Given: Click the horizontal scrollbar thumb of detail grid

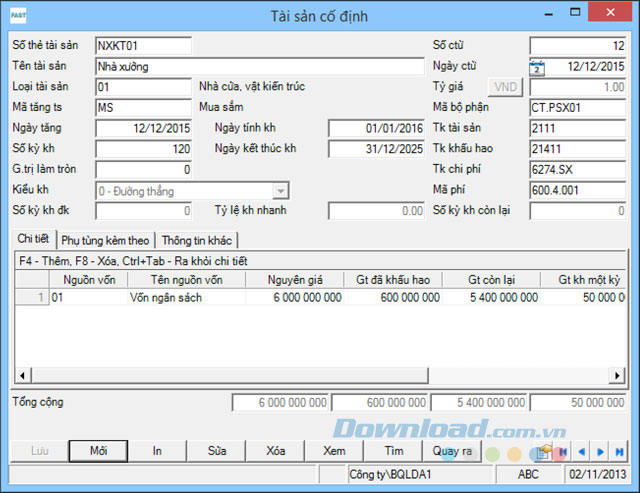Looking at the screenshot, I should pos(230,375).
